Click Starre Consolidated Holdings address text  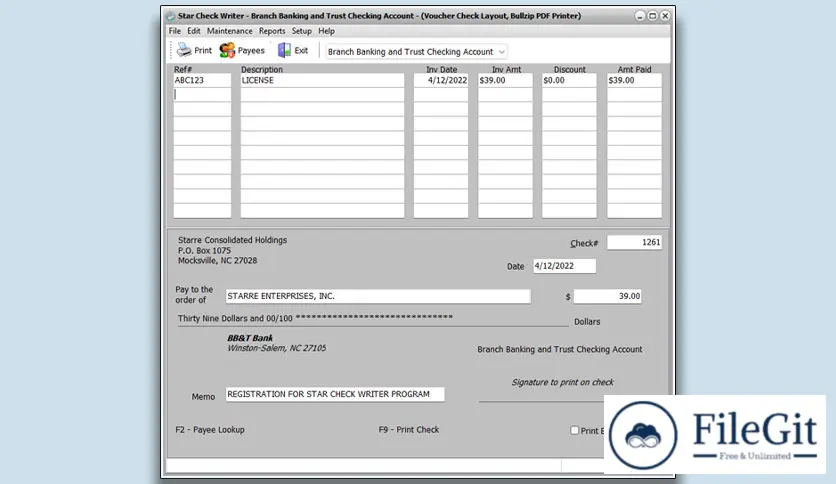[x=232, y=251]
